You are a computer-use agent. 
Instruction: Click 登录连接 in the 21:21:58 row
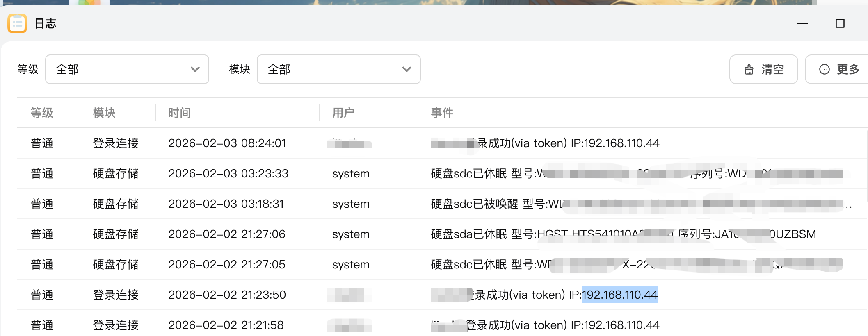coord(116,325)
